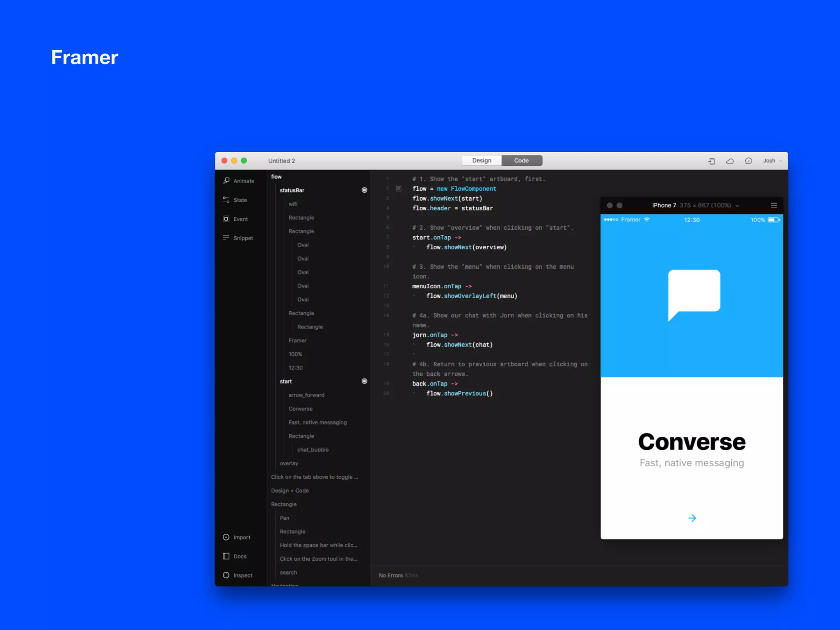This screenshot has height=630, width=840.
Task: Click the 'flow.showOverlayLeft(menu)' code line
Action: click(472, 296)
